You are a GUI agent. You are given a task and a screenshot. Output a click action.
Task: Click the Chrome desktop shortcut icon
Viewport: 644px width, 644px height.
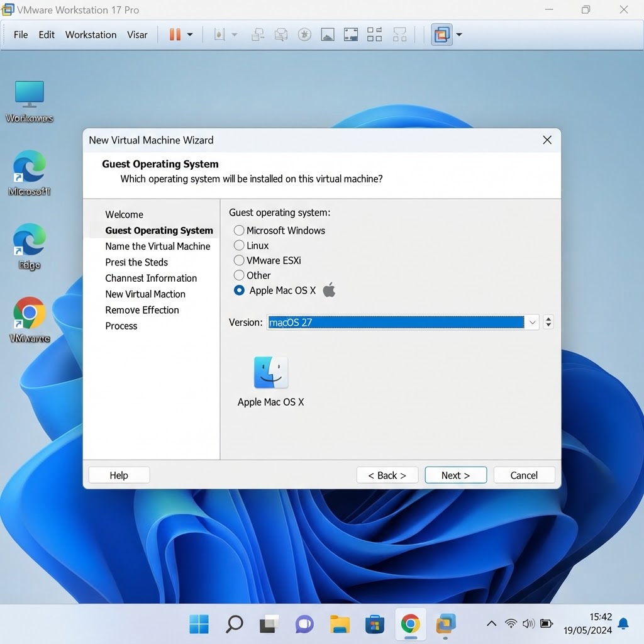[29, 313]
